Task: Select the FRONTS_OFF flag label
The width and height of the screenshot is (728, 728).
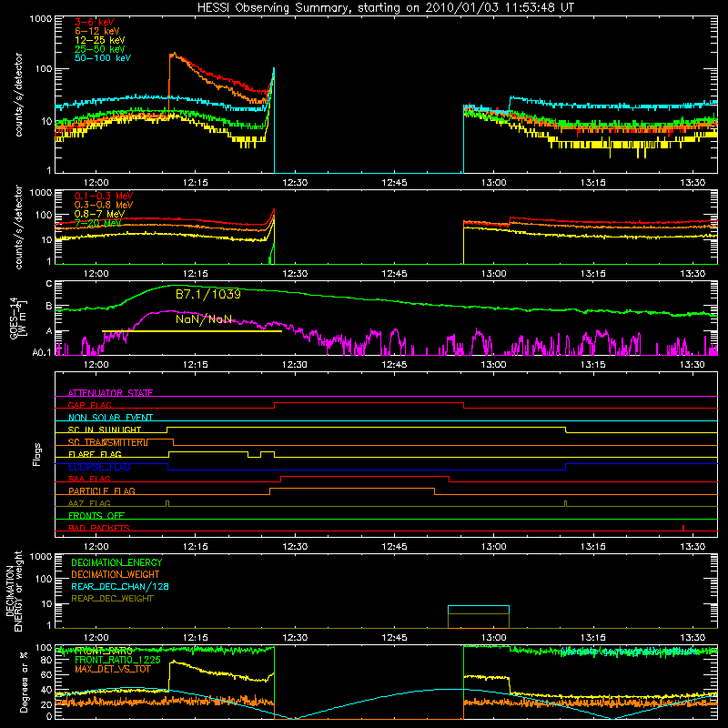Action: pos(96,515)
